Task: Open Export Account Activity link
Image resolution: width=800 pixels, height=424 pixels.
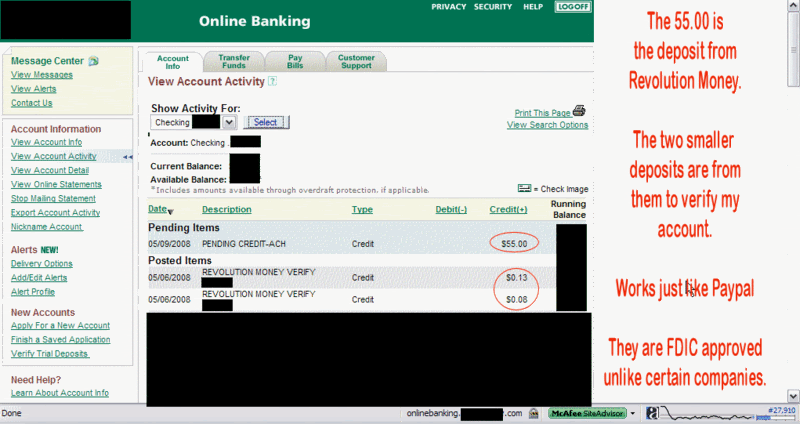Action: tap(55, 212)
